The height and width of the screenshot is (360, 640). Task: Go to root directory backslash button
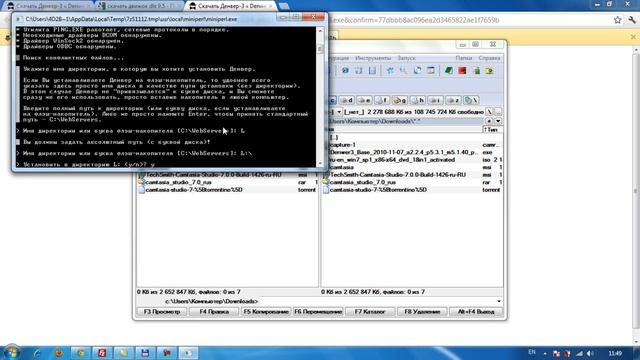489,111
